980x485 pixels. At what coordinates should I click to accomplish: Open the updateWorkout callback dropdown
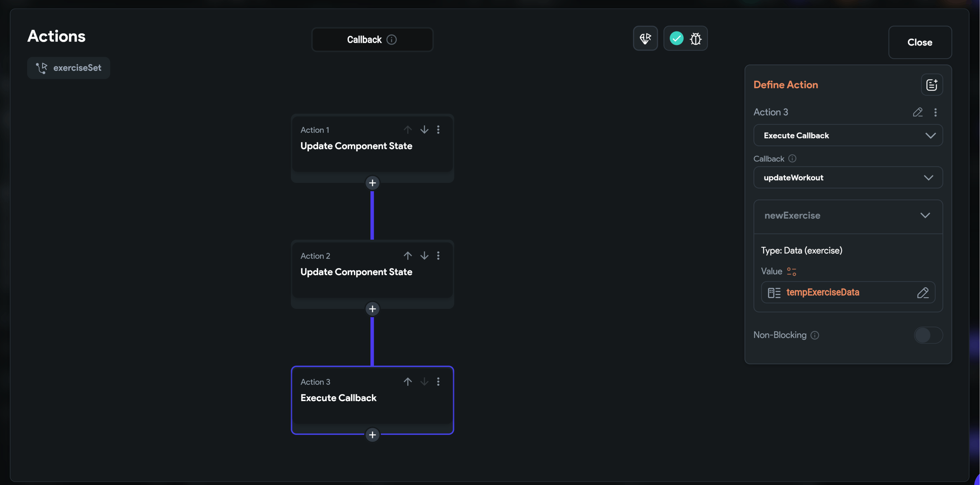point(848,178)
